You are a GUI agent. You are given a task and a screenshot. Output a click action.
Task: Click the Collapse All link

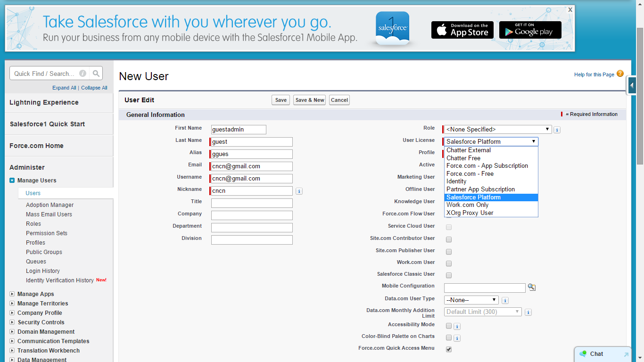pos(94,88)
